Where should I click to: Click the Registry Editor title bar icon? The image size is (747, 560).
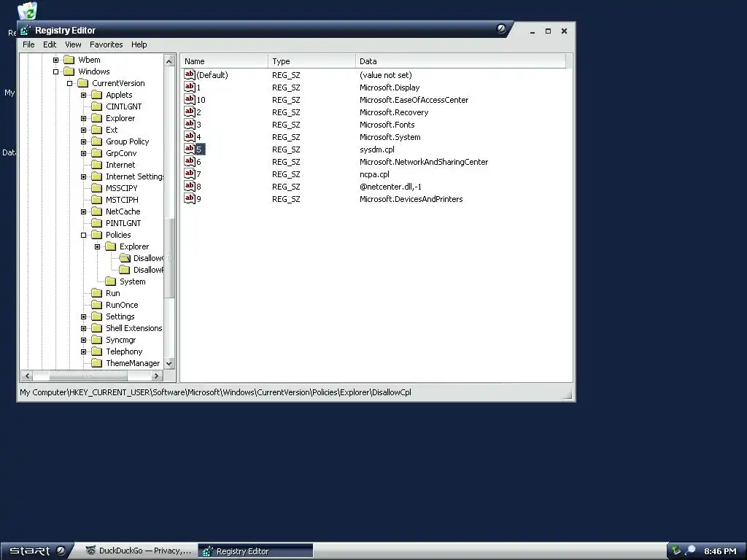pyautogui.click(x=26, y=30)
